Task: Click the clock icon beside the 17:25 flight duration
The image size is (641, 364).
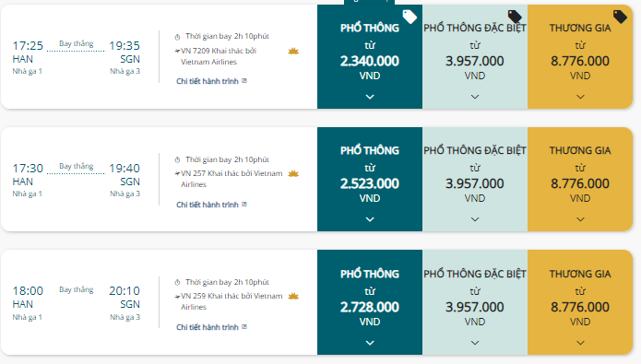Action: point(177,37)
